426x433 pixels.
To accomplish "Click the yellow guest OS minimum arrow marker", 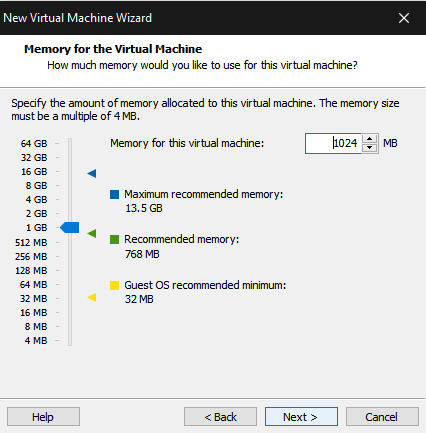I will pos(92,297).
